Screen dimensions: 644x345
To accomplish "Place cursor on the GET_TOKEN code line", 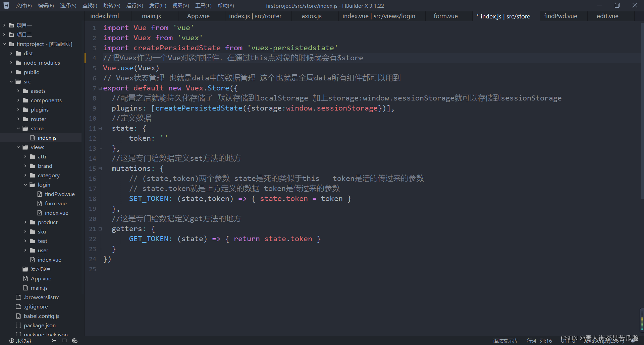I will coord(225,239).
